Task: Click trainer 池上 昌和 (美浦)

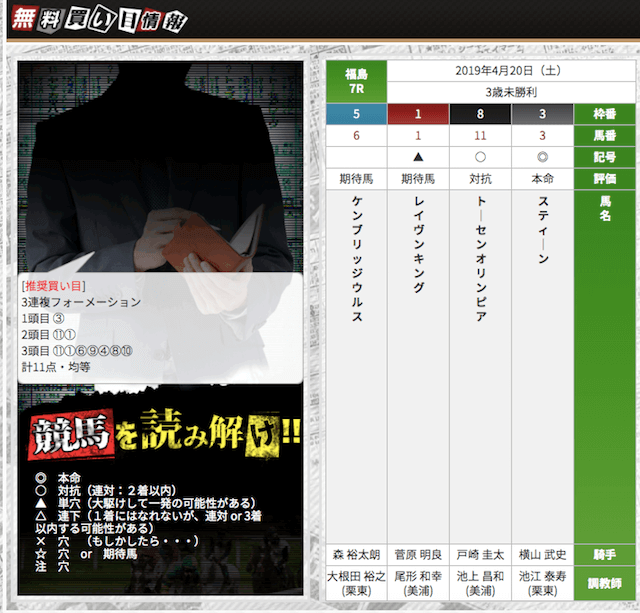Action: pos(480,583)
